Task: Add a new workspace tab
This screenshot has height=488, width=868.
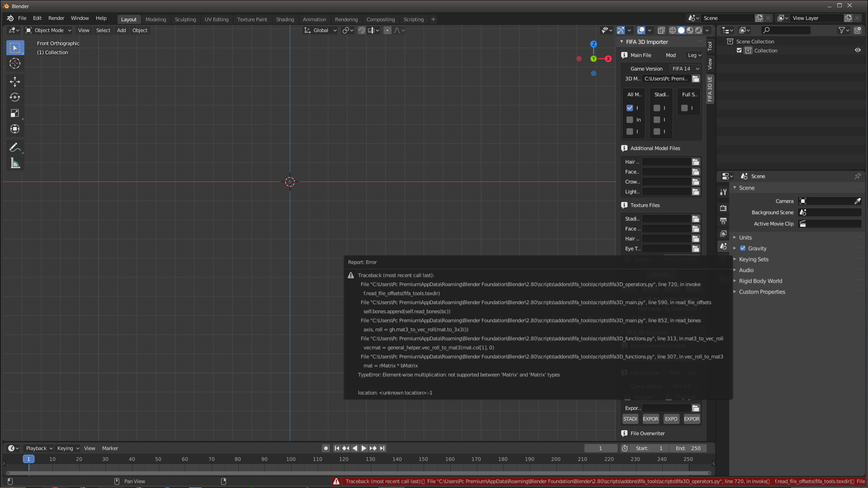Action: 433,19
